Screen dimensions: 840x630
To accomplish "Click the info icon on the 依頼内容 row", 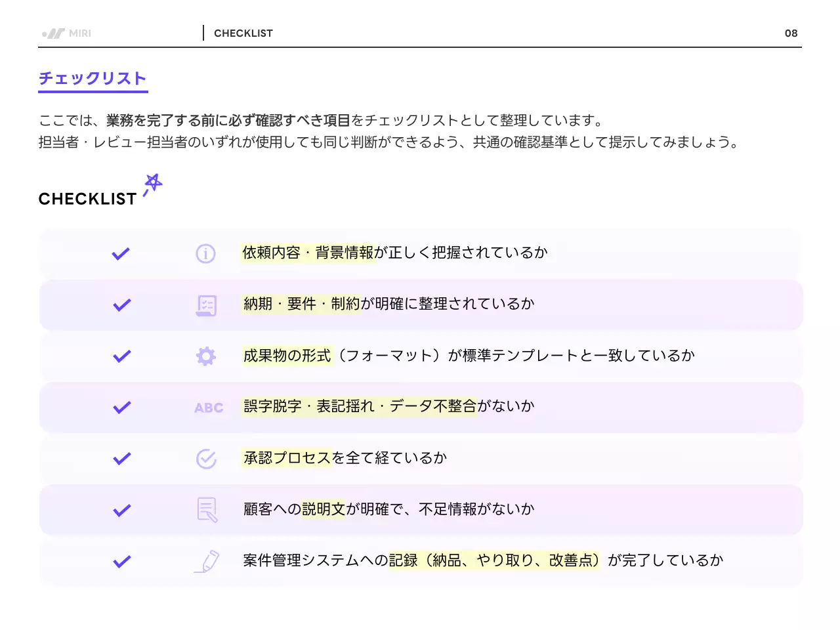I will (x=205, y=253).
